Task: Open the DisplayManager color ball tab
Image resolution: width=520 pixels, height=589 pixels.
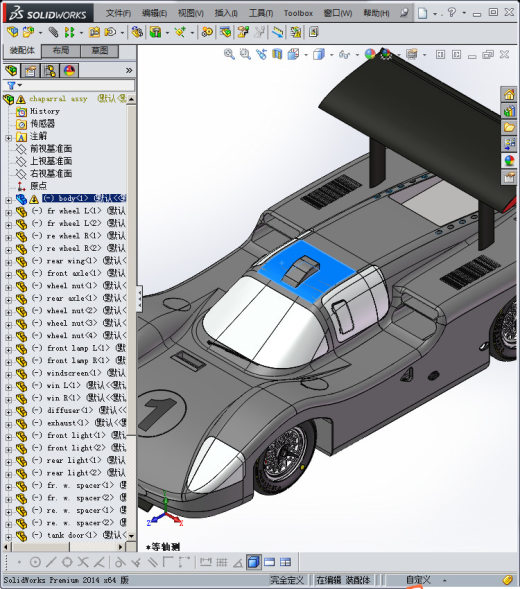Action: point(69,70)
